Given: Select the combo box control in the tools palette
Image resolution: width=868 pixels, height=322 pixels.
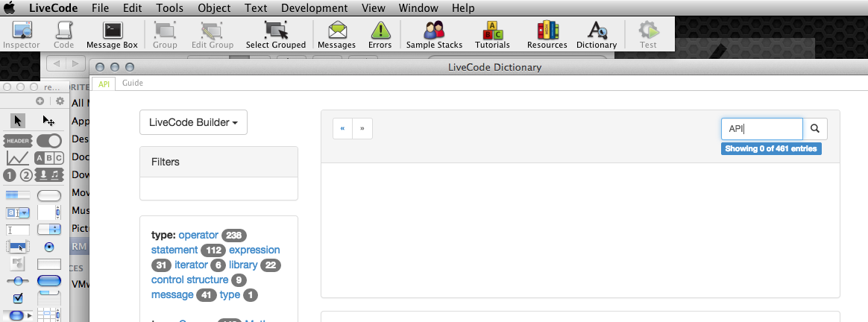Looking at the screenshot, I should point(19,212).
